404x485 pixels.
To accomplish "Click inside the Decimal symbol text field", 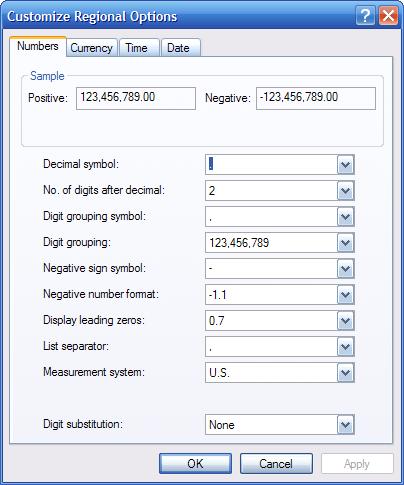I will (271, 164).
